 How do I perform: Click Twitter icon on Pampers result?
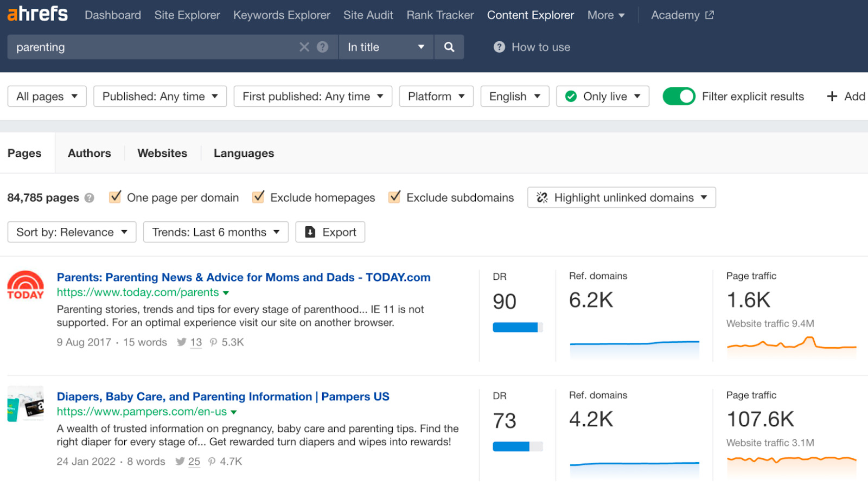(180, 462)
